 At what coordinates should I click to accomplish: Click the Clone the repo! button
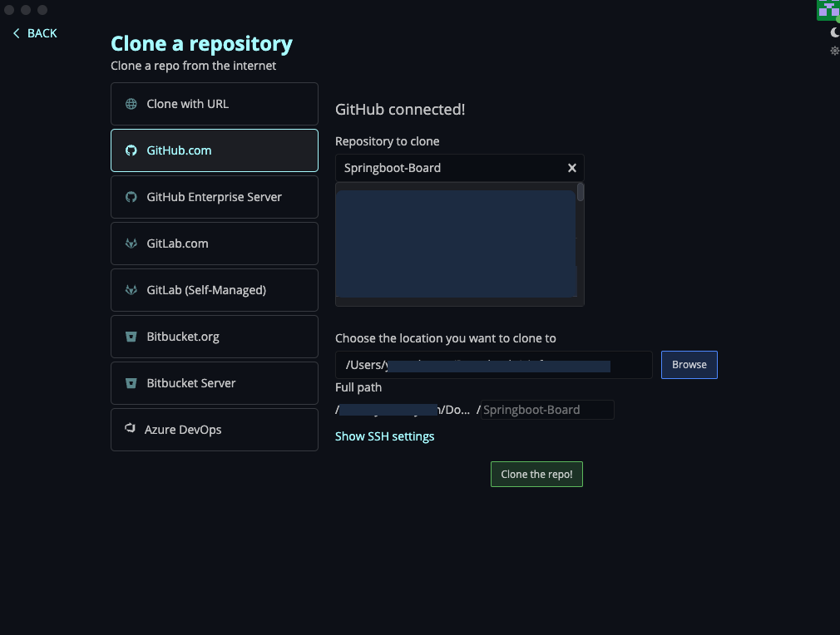(536, 475)
